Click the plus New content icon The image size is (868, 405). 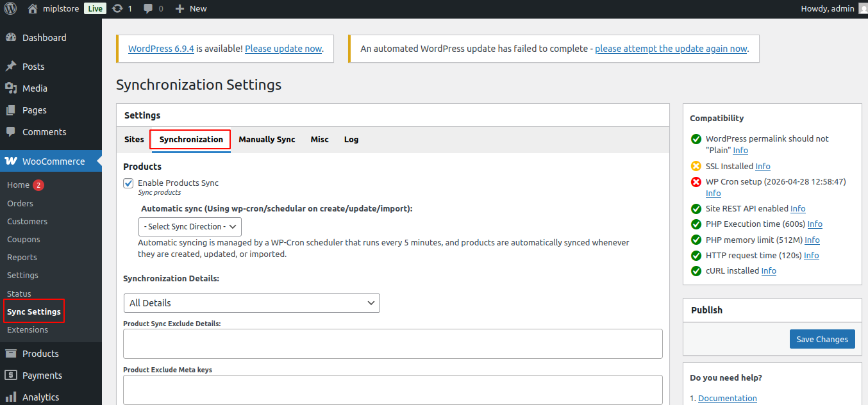[179, 8]
